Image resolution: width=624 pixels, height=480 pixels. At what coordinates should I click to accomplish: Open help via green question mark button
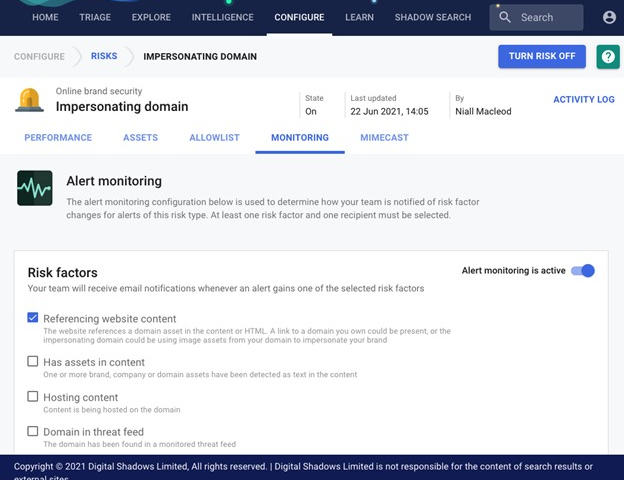(608, 57)
